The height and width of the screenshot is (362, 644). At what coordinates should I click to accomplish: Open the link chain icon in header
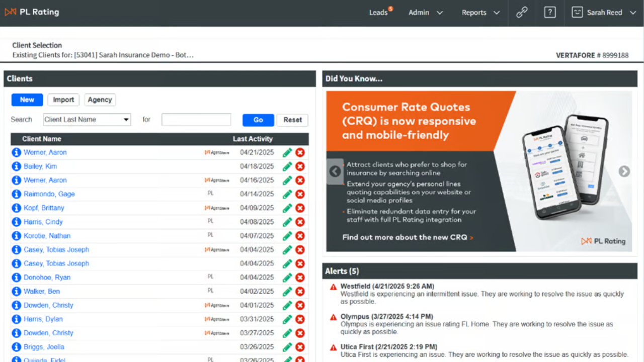coord(522,13)
